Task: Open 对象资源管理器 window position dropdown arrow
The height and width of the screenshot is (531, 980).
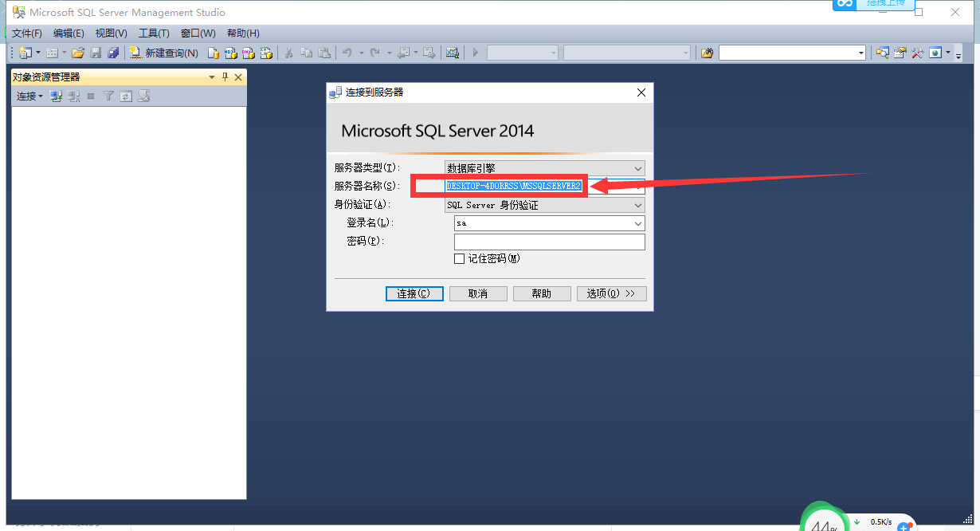Action: [212, 77]
